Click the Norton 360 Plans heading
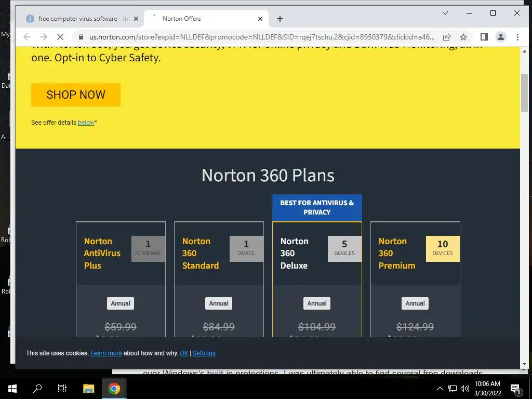The width and height of the screenshot is (532, 399). pos(268,176)
